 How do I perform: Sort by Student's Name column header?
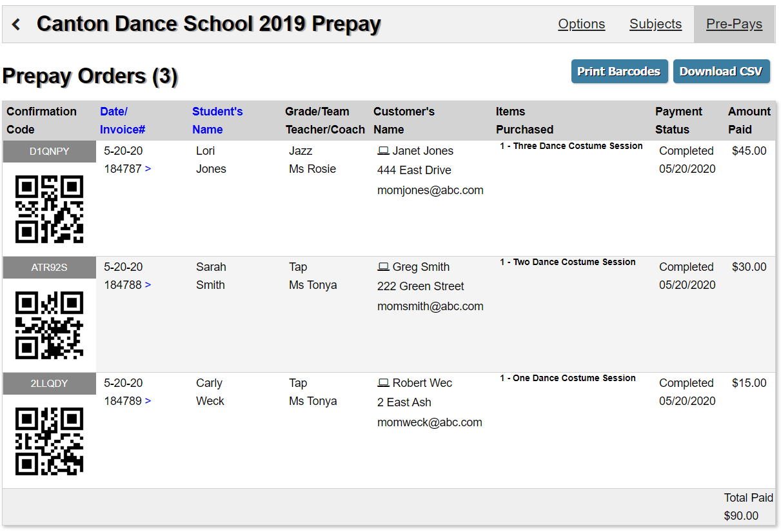(x=217, y=121)
